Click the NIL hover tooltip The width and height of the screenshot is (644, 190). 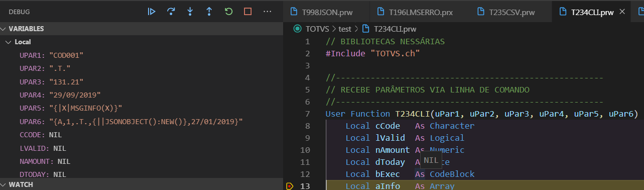(x=431, y=160)
